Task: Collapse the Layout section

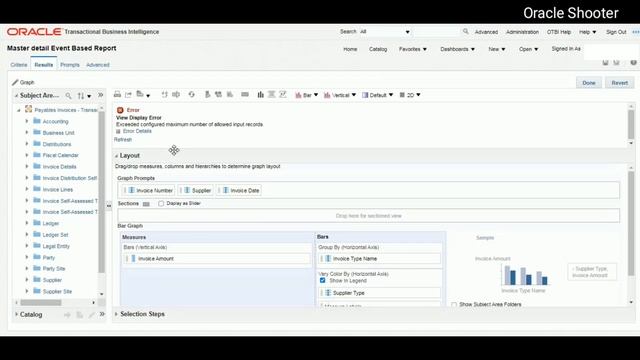Action: pyautogui.click(x=116, y=156)
